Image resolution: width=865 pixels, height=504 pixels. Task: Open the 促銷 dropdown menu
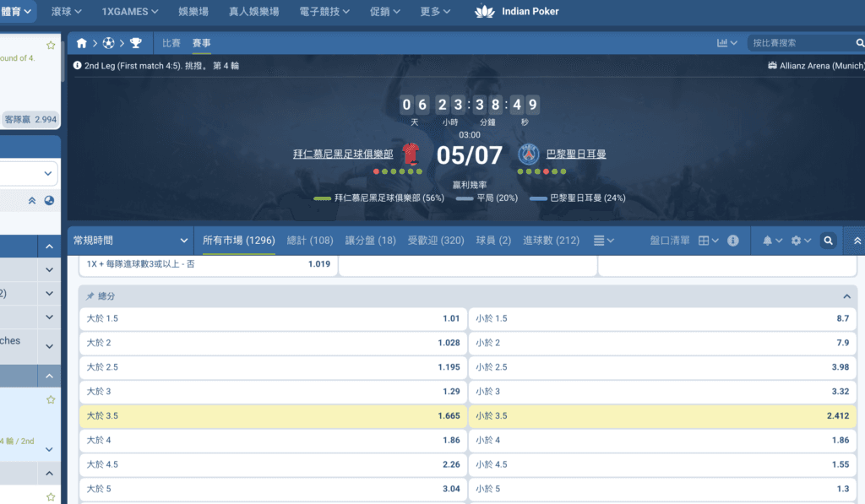tap(384, 12)
